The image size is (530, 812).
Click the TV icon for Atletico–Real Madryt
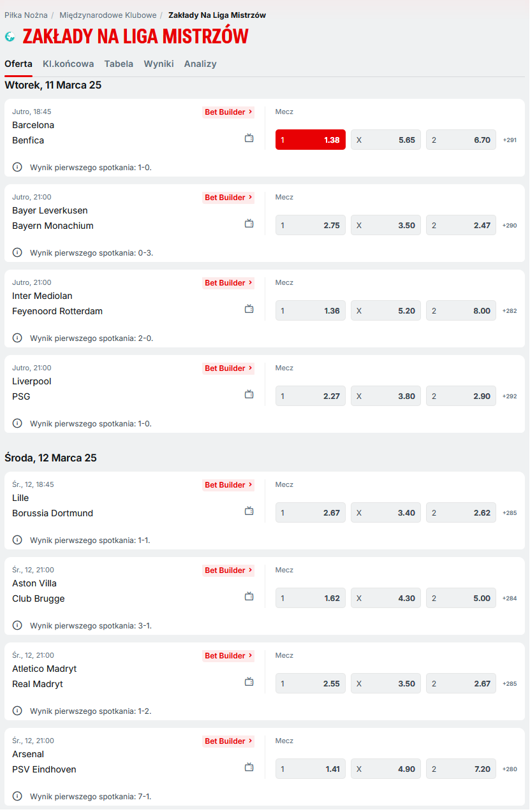click(249, 681)
